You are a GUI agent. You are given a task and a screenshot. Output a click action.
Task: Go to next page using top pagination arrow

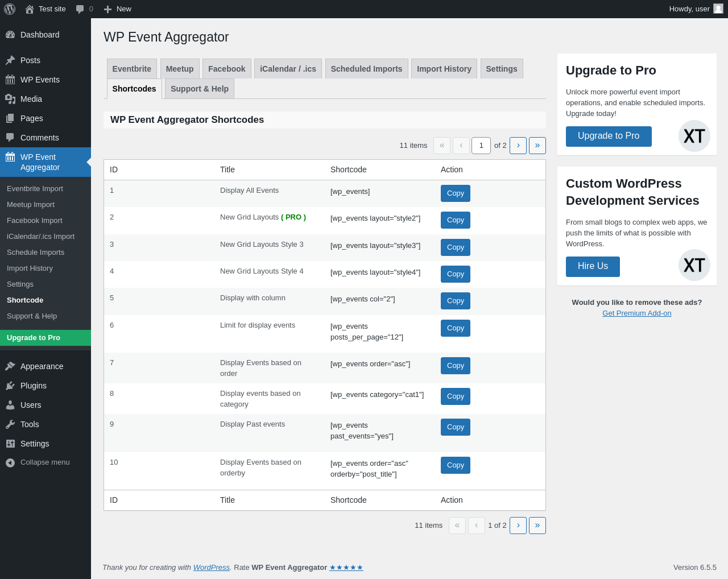(518, 146)
